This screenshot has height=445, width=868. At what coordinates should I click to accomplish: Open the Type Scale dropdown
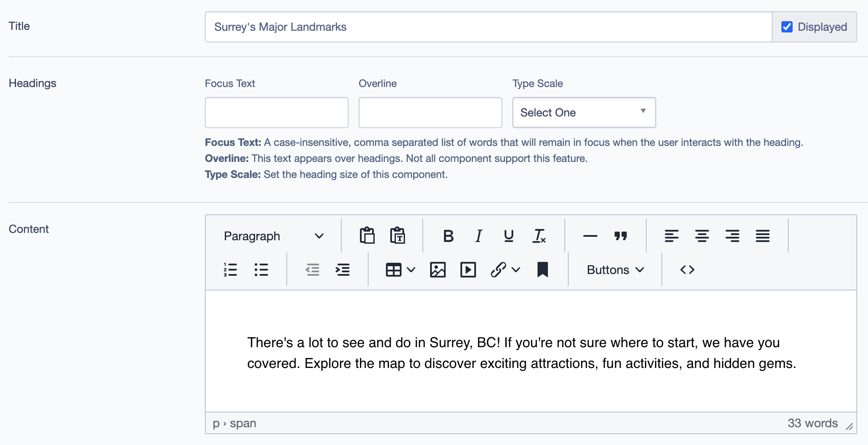(x=583, y=113)
